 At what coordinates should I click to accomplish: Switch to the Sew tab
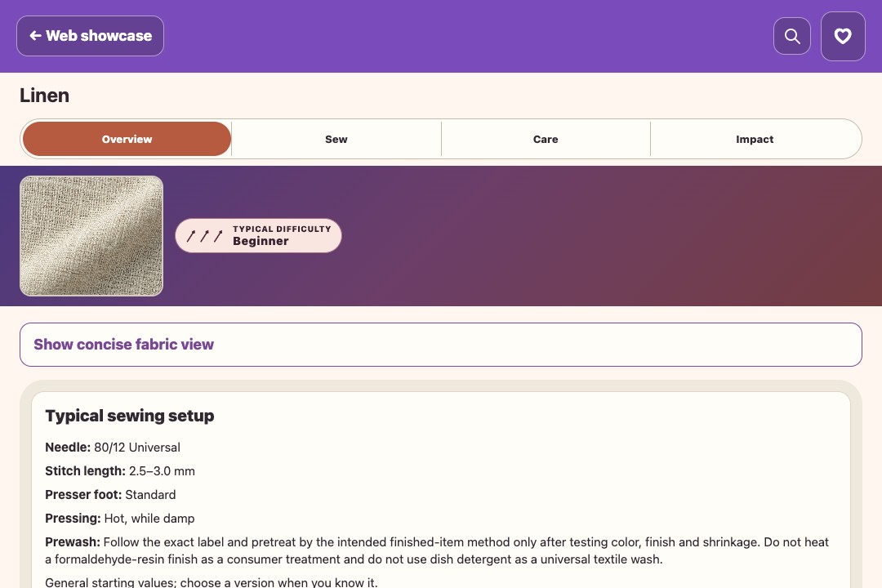coord(336,139)
